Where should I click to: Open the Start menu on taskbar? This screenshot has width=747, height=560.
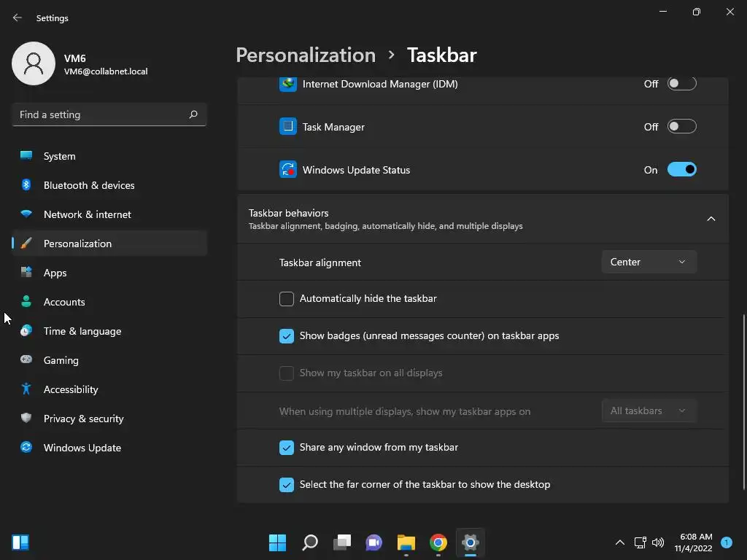[x=277, y=542]
